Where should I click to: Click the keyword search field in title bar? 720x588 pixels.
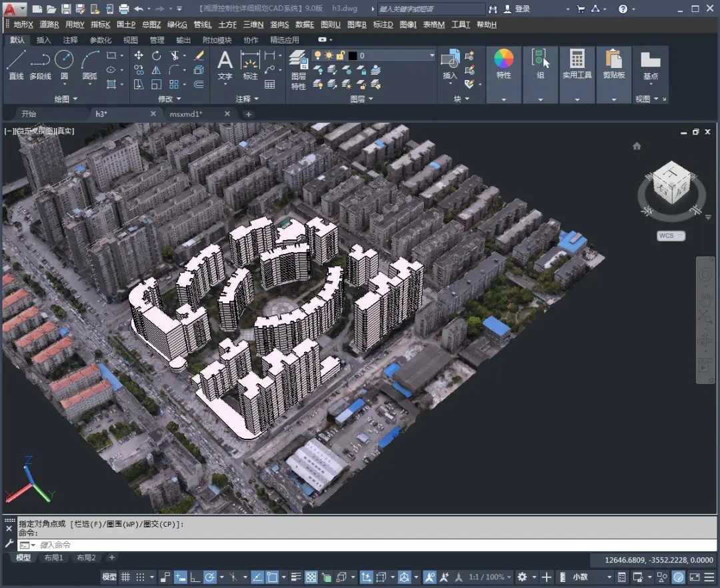point(431,9)
